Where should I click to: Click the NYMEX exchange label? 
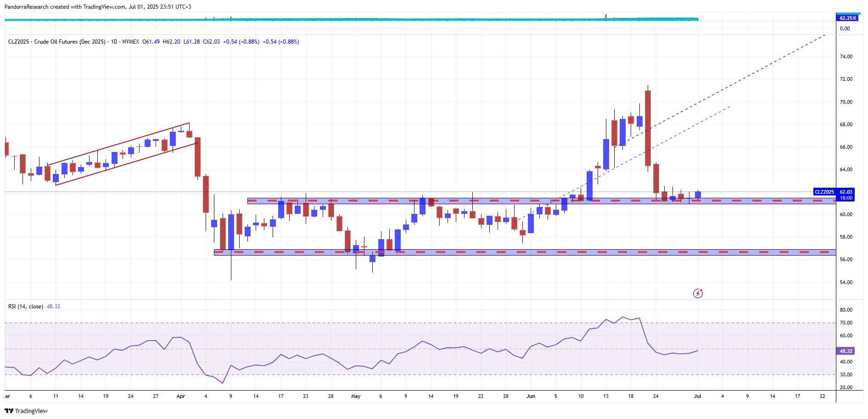pos(131,42)
